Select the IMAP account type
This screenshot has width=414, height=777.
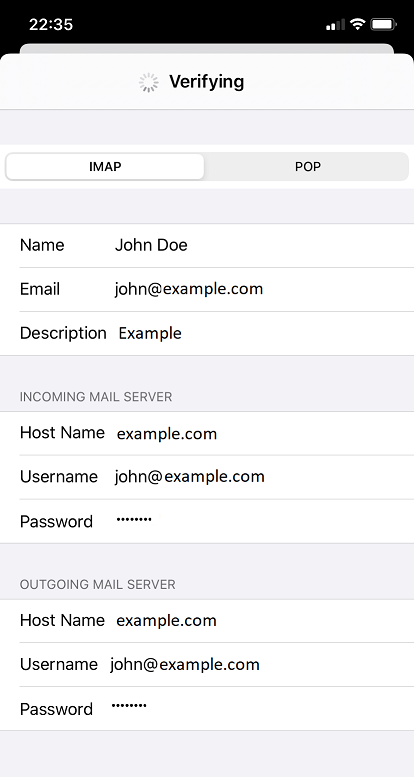(105, 166)
